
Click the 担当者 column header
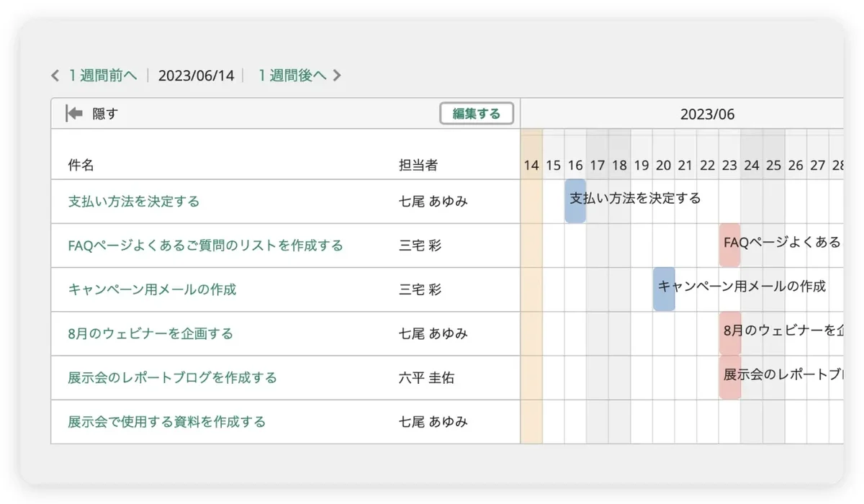pos(418,165)
